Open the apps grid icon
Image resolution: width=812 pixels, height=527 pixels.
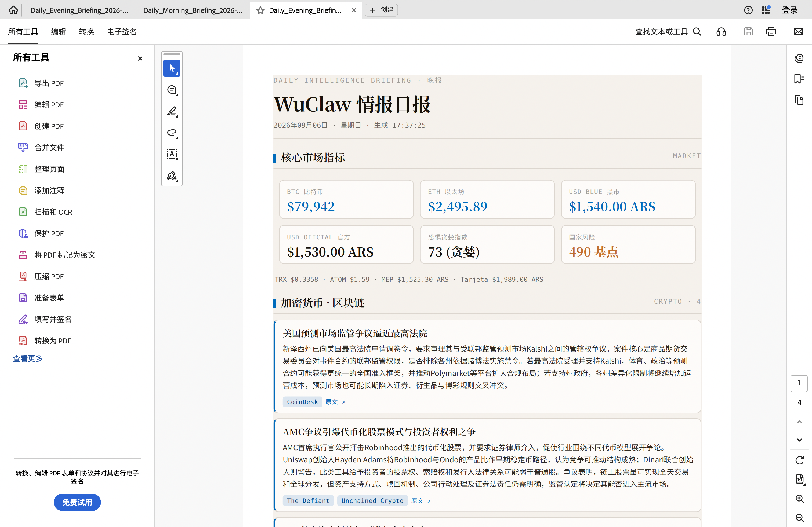(x=766, y=10)
